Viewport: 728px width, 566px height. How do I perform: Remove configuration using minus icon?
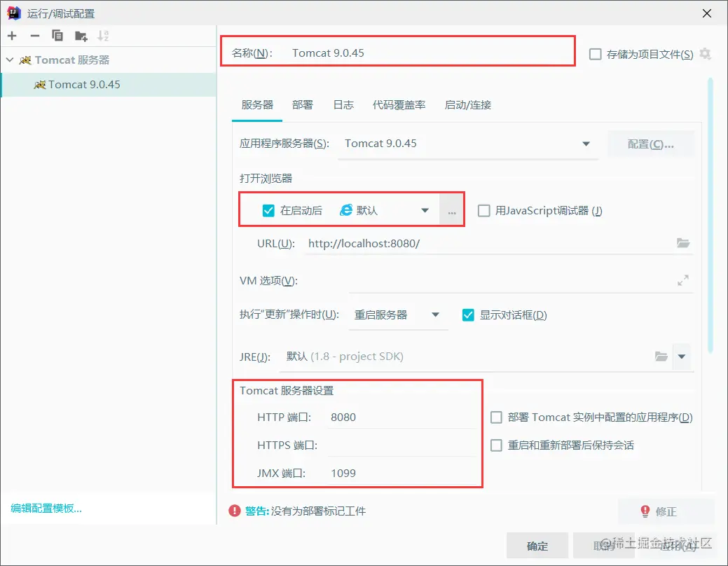[x=35, y=36]
